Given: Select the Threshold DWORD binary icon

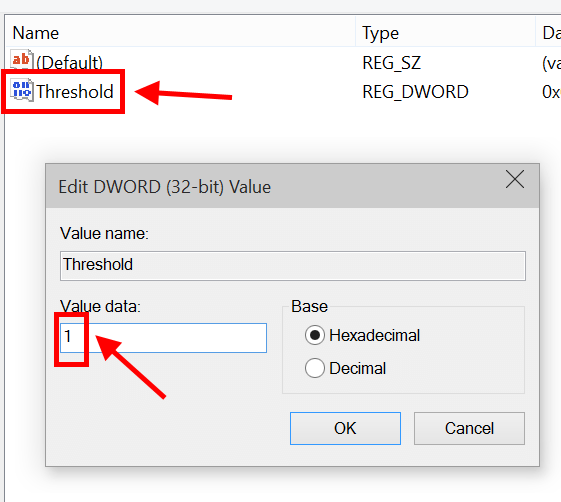Looking at the screenshot, I should (22, 90).
